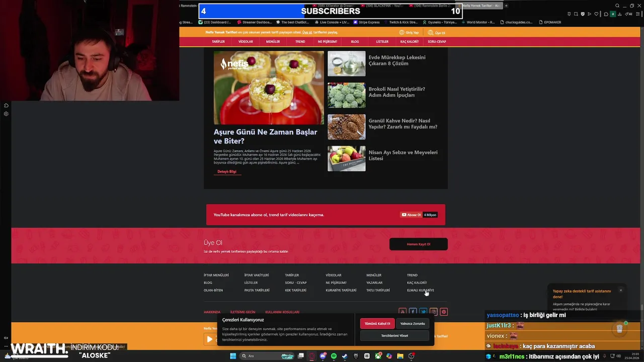Open browser downloads icon in toolbar
Image resolution: width=644 pixels, height=362 pixels.
[620, 14]
